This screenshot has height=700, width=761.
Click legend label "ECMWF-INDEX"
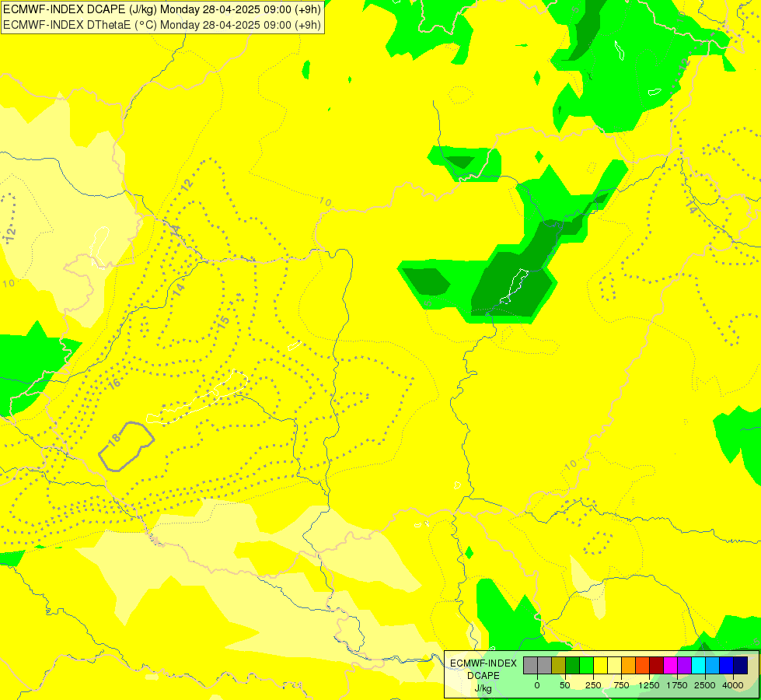pos(483,663)
